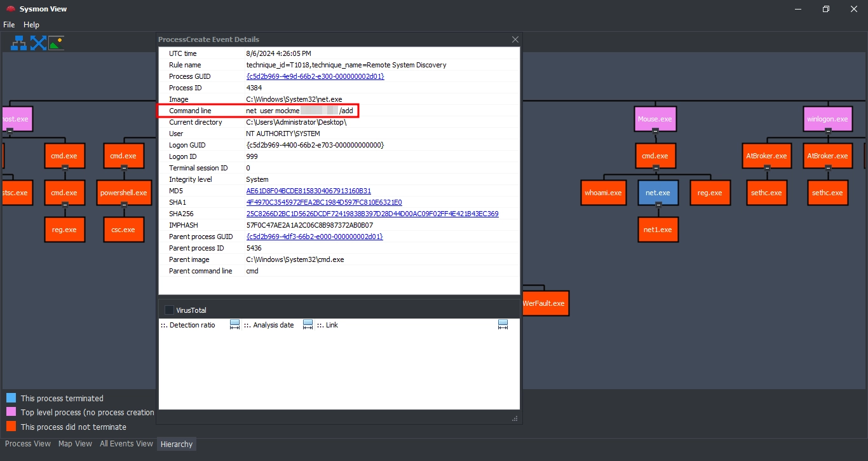868x461 pixels.
Task: Collapse the Mouse.exe node
Action: pyautogui.click(x=656, y=131)
